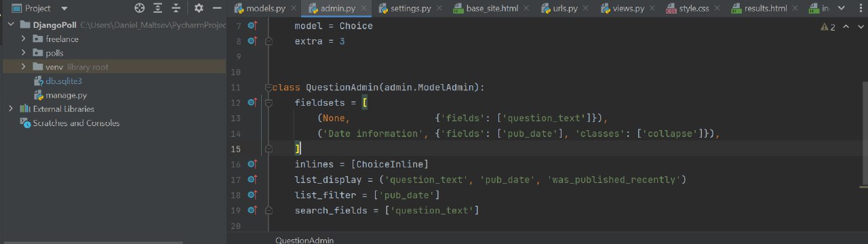Click the warnings indicator showing 2
Viewport: 868px width, 244px height.
pos(828,26)
